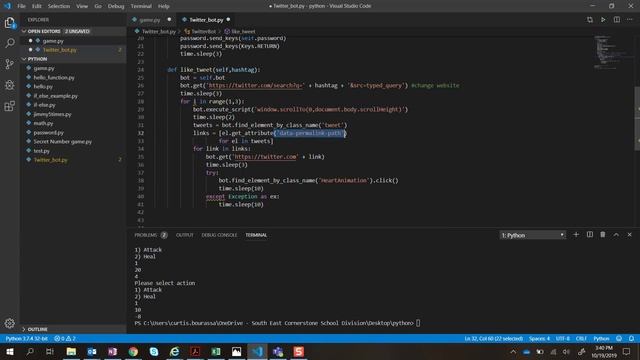Screen dimensions: 640x360
Task: Collapse the Open Editors section
Action: pos(73,31)
